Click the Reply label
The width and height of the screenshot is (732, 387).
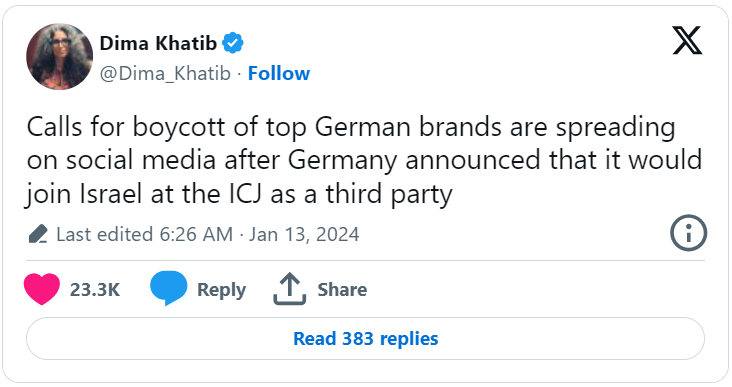(x=221, y=290)
